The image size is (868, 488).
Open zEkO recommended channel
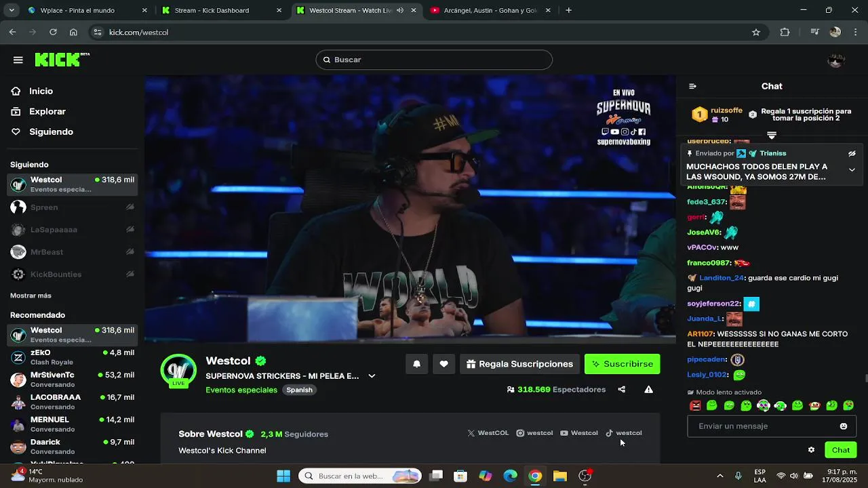[x=73, y=357]
